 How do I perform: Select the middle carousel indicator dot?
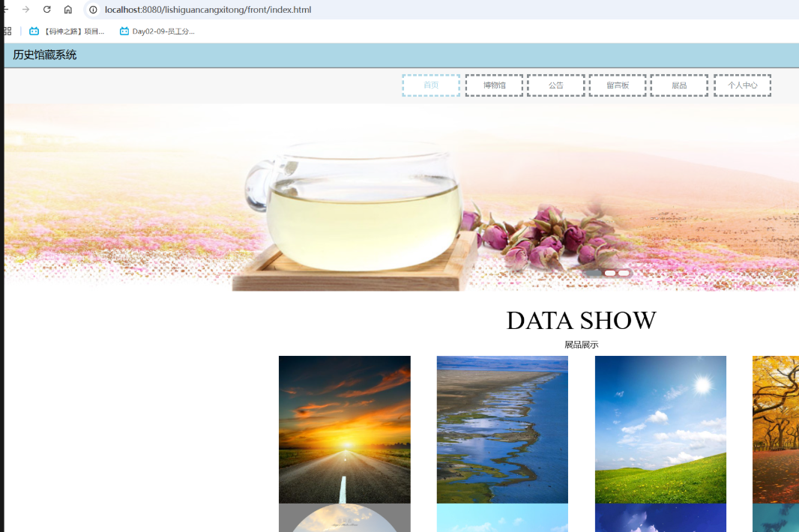point(610,273)
